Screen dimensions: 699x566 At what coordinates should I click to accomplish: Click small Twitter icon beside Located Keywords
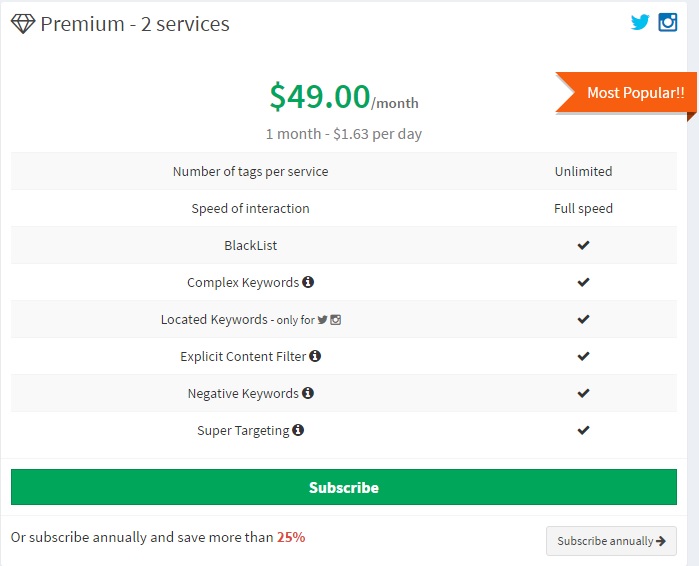point(323,320)
